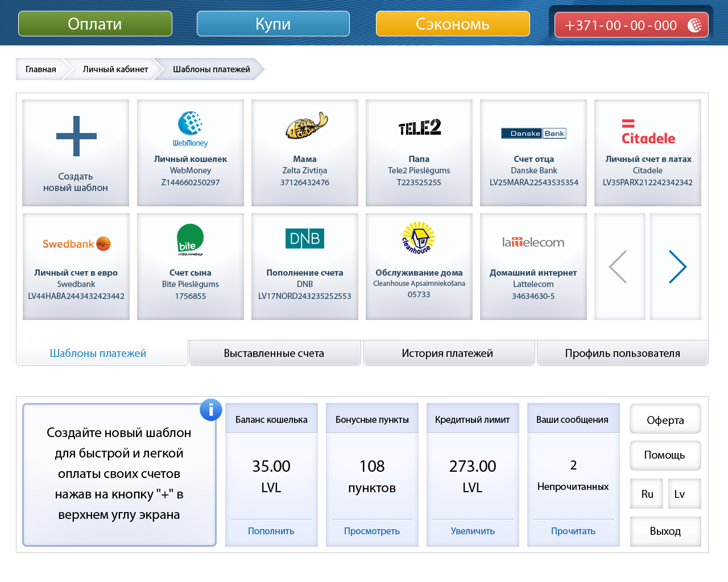Click Бонусные пункты panel header
This screenshot has height=582, width=728.
(372, 419)
